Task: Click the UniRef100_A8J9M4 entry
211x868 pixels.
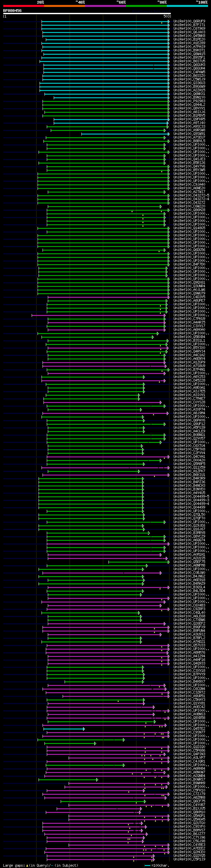Action: click(x=190, y=413)
